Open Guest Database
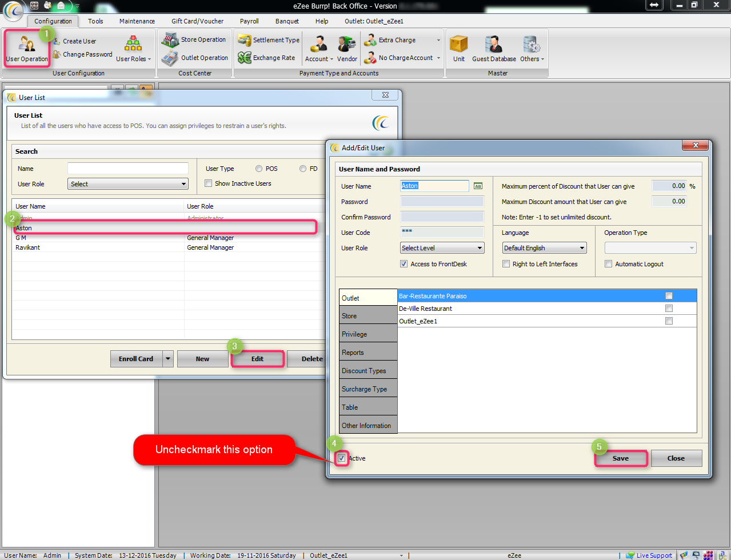 (x=494, y=49)
